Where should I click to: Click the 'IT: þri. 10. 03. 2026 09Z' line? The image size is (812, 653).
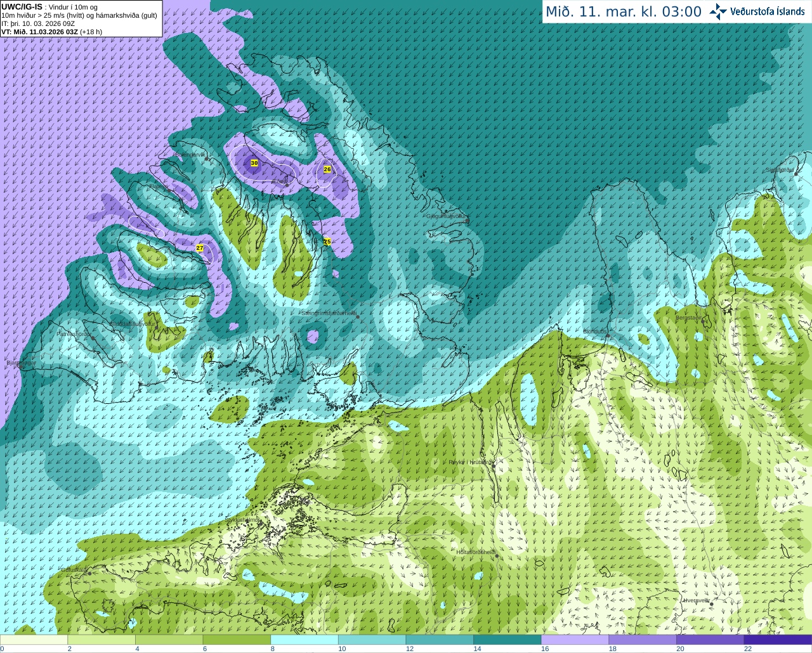38,23
